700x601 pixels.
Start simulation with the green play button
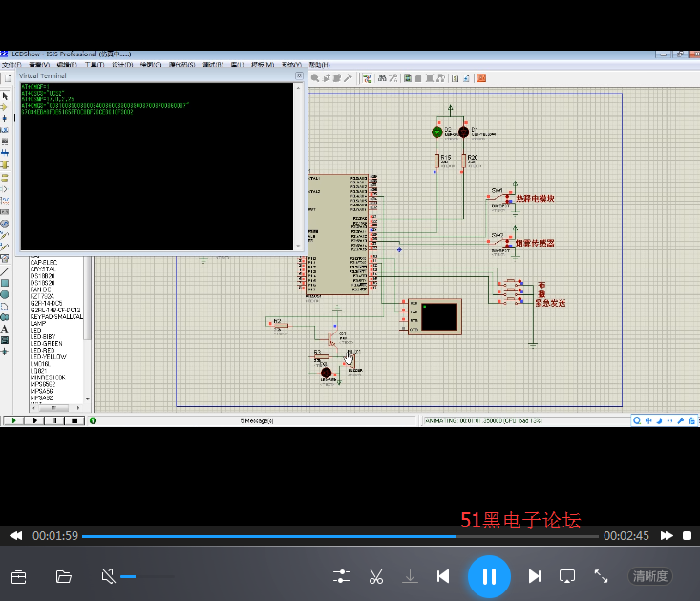pyautogui.click(x=13, y=420)
